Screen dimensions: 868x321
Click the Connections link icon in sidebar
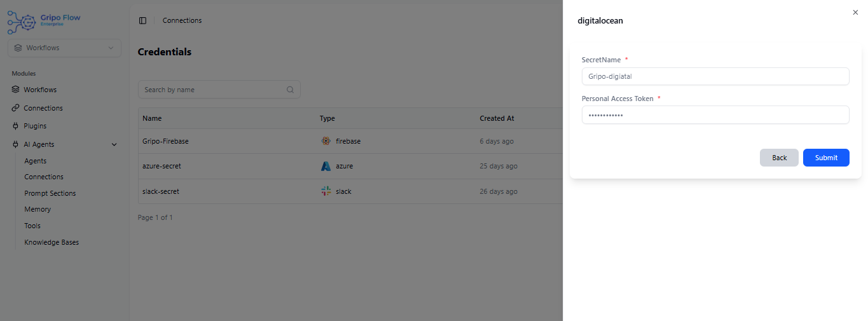(x=15, y=108)
